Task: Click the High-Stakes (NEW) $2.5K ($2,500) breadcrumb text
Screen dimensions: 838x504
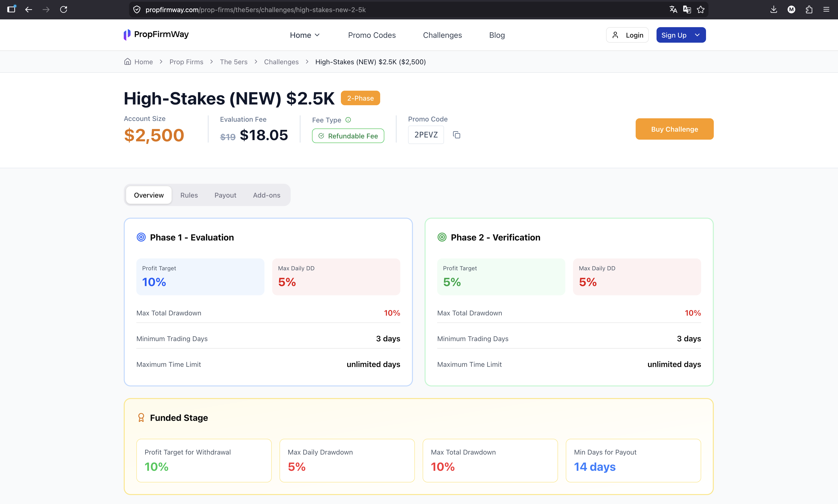Action: point(370,62)
